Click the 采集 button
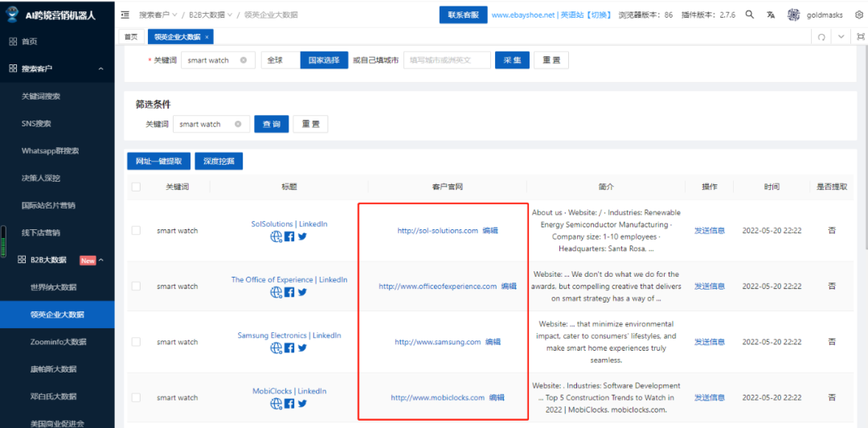This screenshot has height=428, width=868. click(x=512, y=60)
